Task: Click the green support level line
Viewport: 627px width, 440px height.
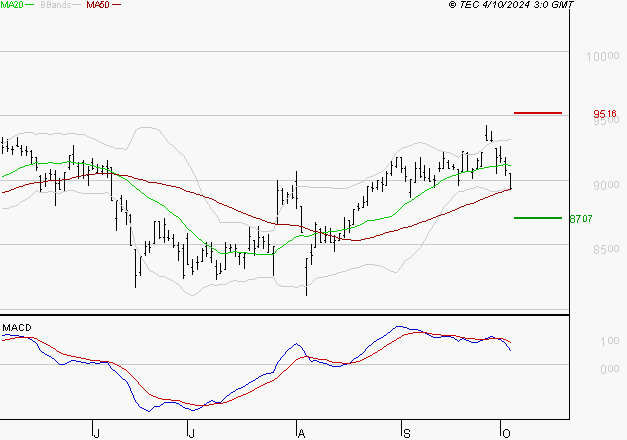Action: (538, 218)
